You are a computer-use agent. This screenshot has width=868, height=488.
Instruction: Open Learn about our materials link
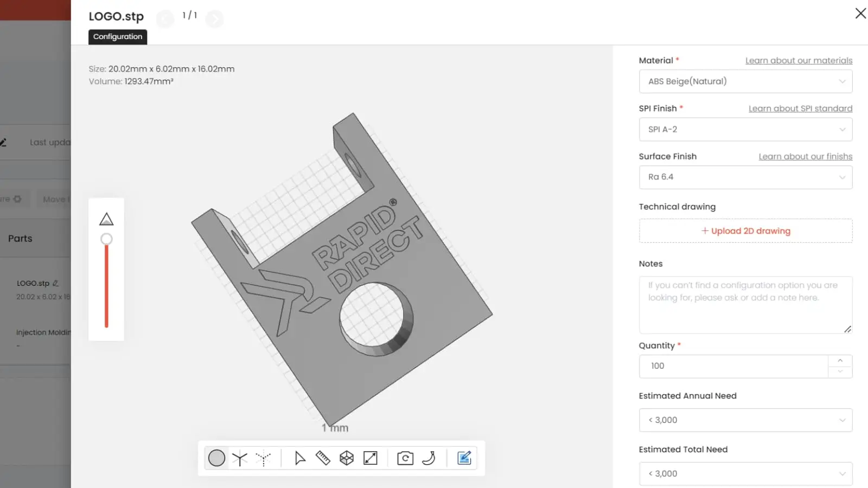(799, 61)
